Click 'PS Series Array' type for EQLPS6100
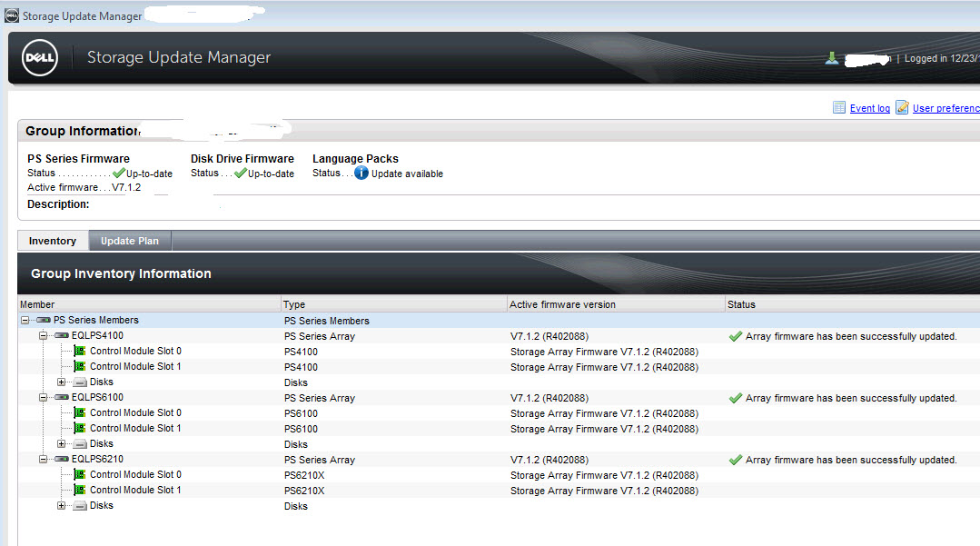Image resolution: width=980 pixels, height=546 pixels. coord(320,399)
